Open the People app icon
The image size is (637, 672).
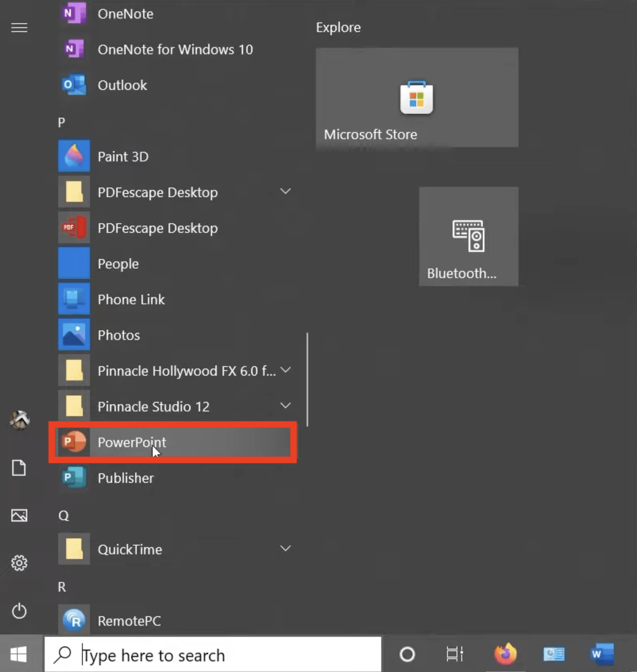[x=74, y=263]
